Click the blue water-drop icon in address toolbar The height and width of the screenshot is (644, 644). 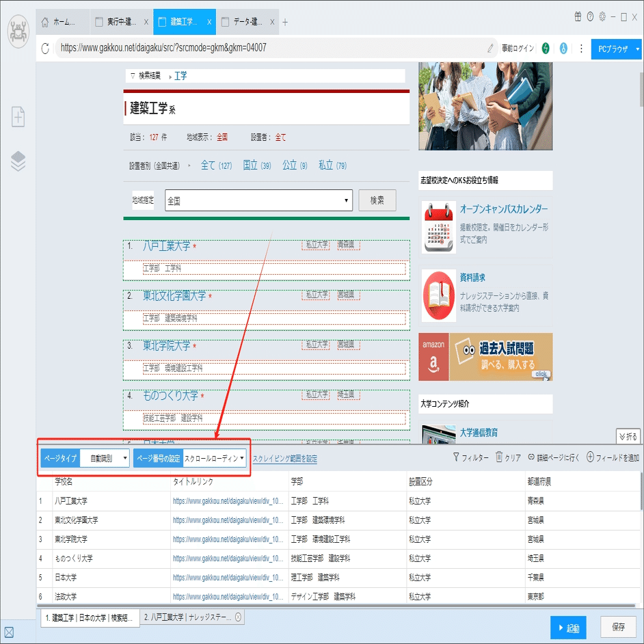pyautogui.click(x=563, y=49)
